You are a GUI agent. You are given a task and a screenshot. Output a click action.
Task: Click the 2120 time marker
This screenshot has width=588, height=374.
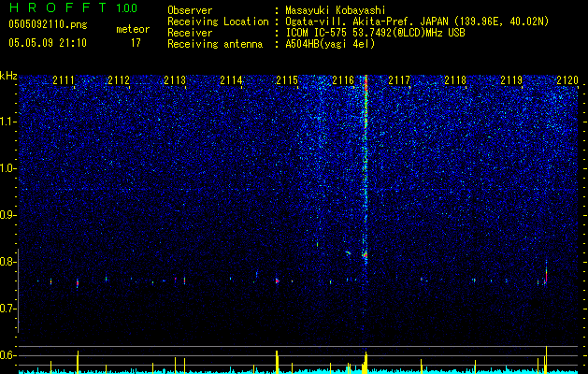(x=567, y=80)
